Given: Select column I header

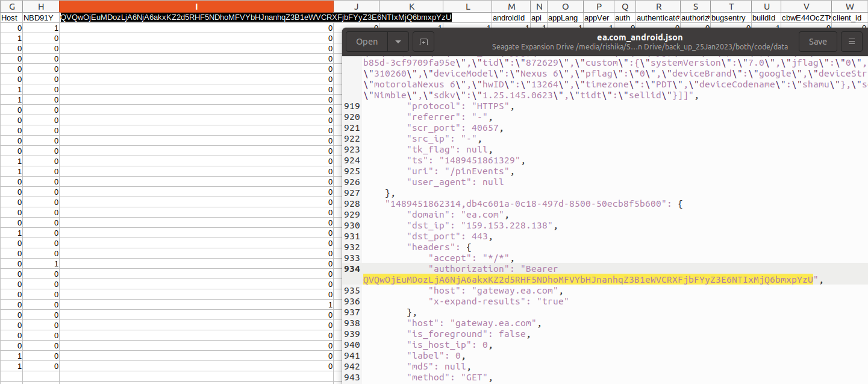Looking at the screenshot, I should [196, 6].
